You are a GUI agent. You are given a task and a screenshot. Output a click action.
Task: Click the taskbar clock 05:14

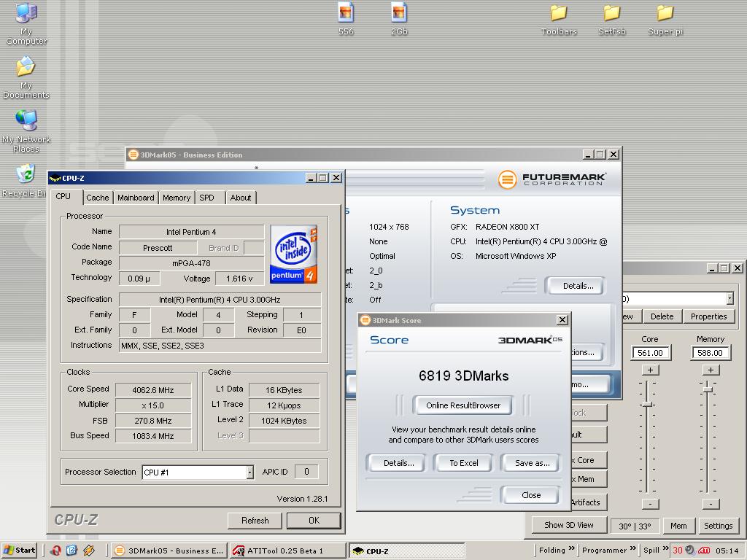coord(727,551)
